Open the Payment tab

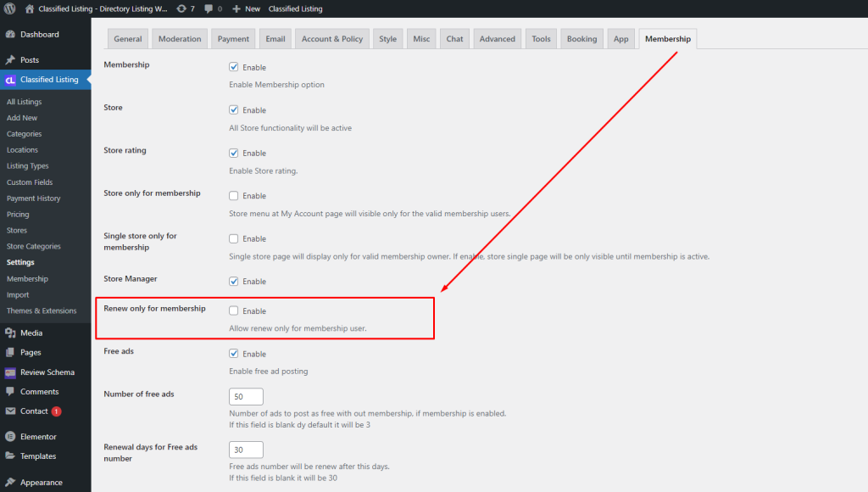coord(233,39)
